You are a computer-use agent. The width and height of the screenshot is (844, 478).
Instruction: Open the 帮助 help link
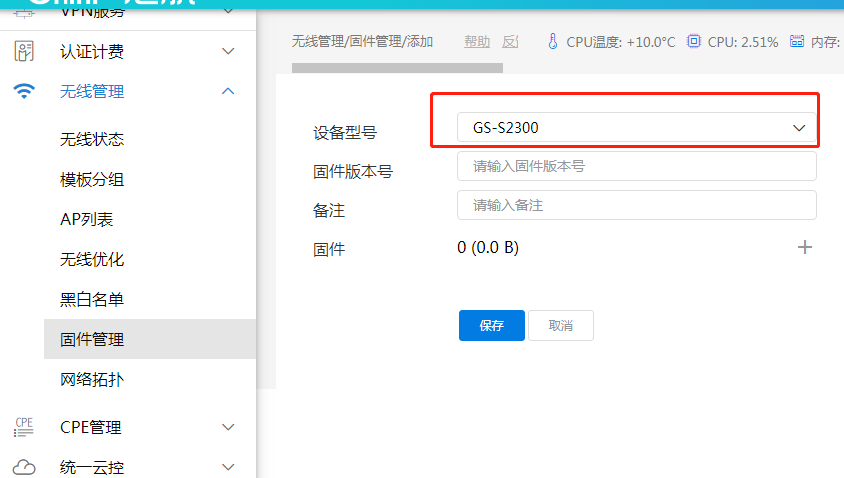pos(477,42)
